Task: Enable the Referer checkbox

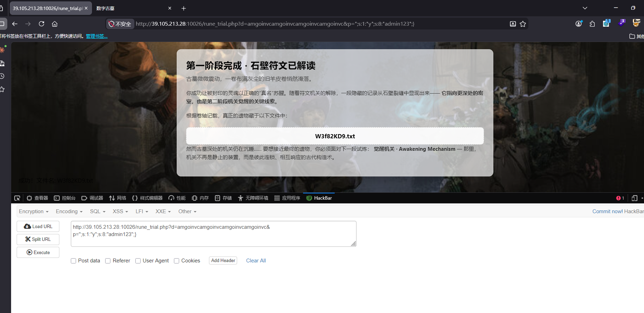Action: pyautogui.click(x=108, y=261)
